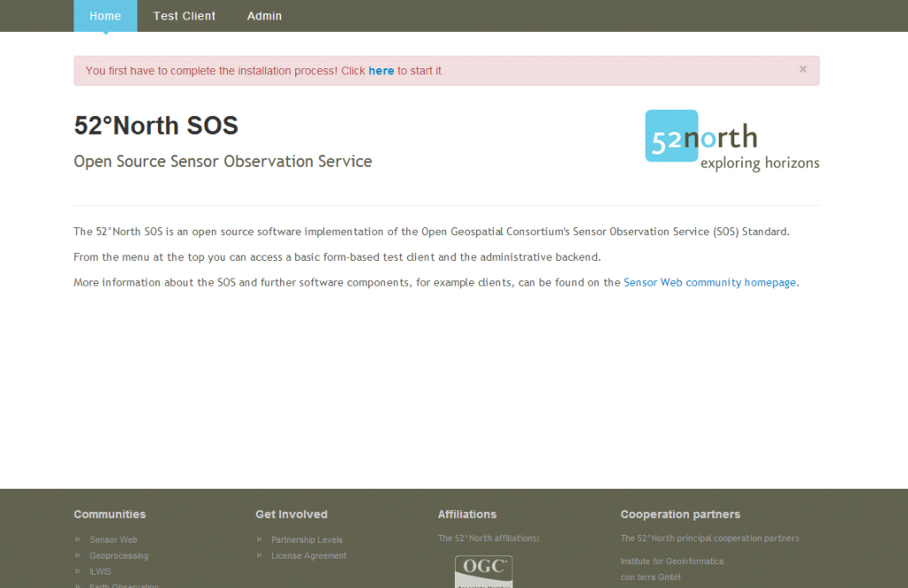Dismiss the installation warning alert
908x588 pixels.
[x=802, y=69]
